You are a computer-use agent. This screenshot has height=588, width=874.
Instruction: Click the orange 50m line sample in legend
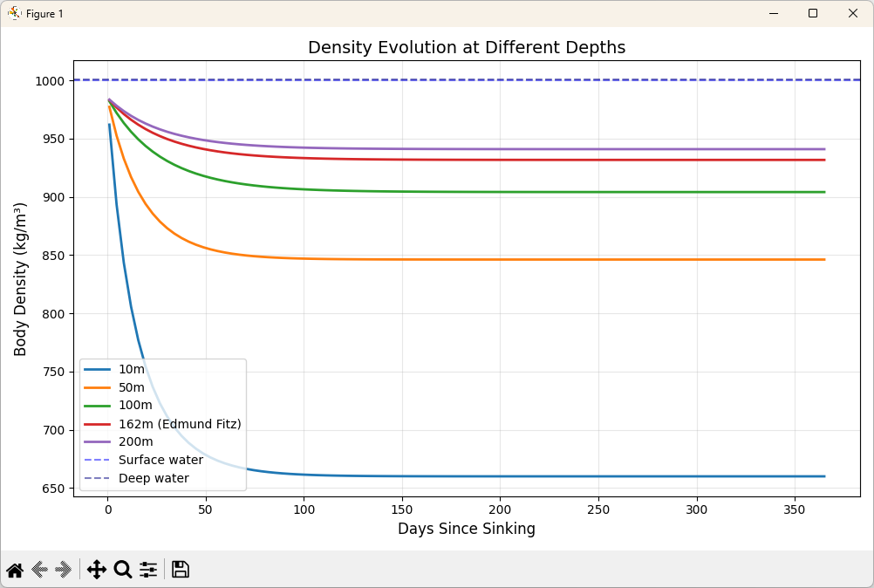tap(98, 387)
